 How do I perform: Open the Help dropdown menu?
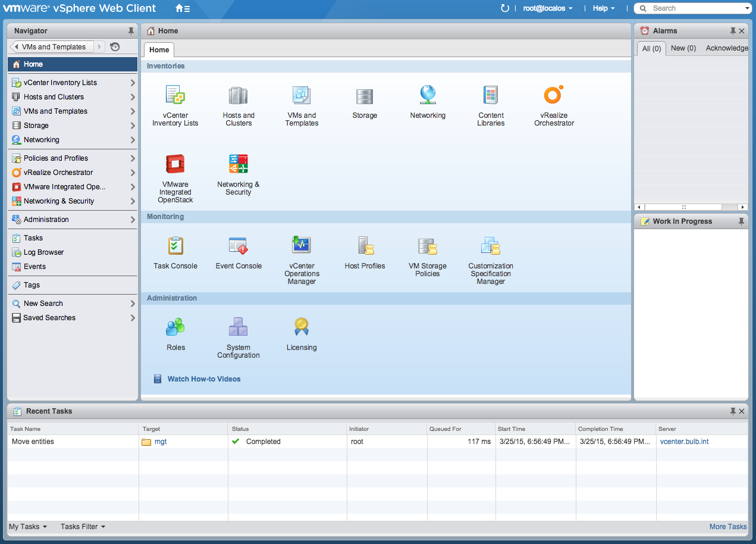(x=604, y=8)
